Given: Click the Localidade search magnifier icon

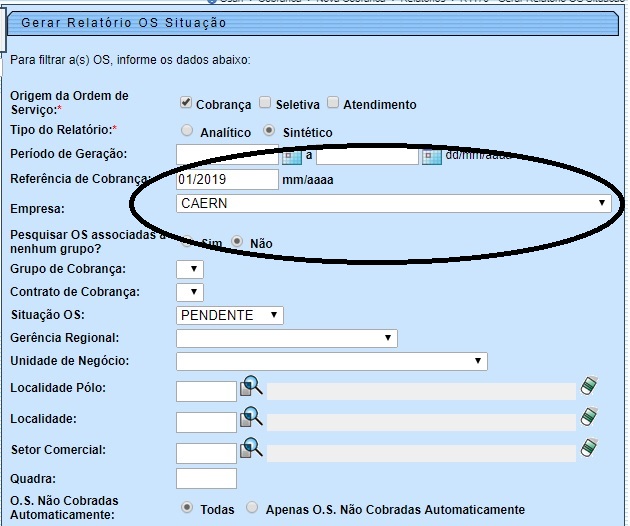Looking at the screenshot, I should tap(249, 417).
